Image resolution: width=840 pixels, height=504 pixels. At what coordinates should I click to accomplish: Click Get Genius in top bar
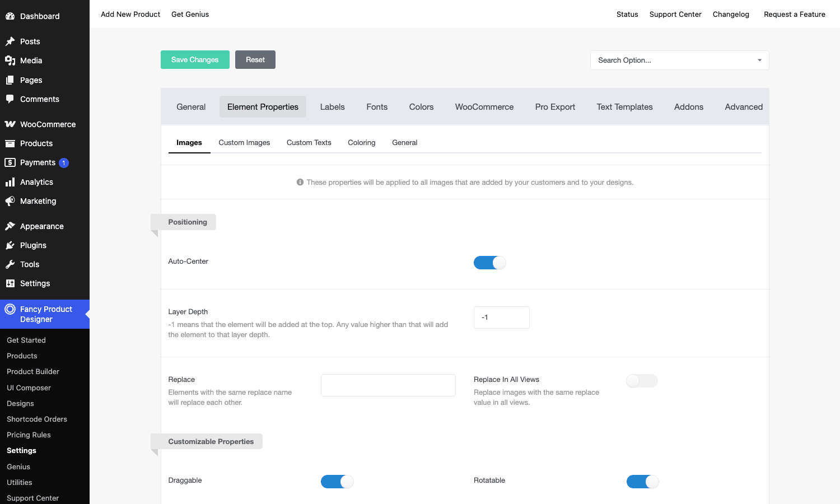tap(190, 15)
